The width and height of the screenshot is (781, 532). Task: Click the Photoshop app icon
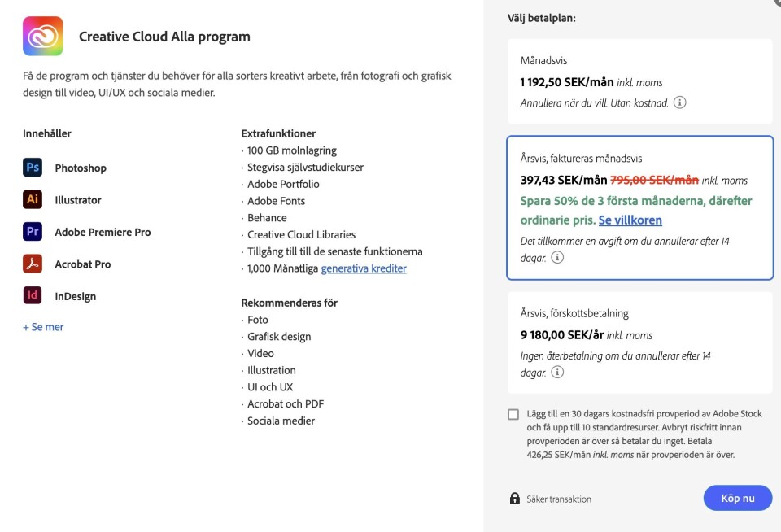click(33, 168)
